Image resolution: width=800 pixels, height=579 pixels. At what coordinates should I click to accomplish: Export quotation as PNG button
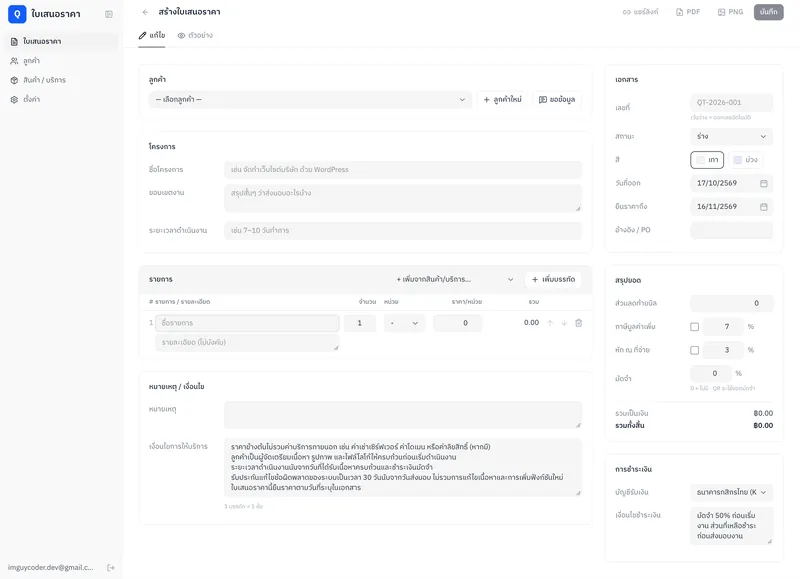730,12
